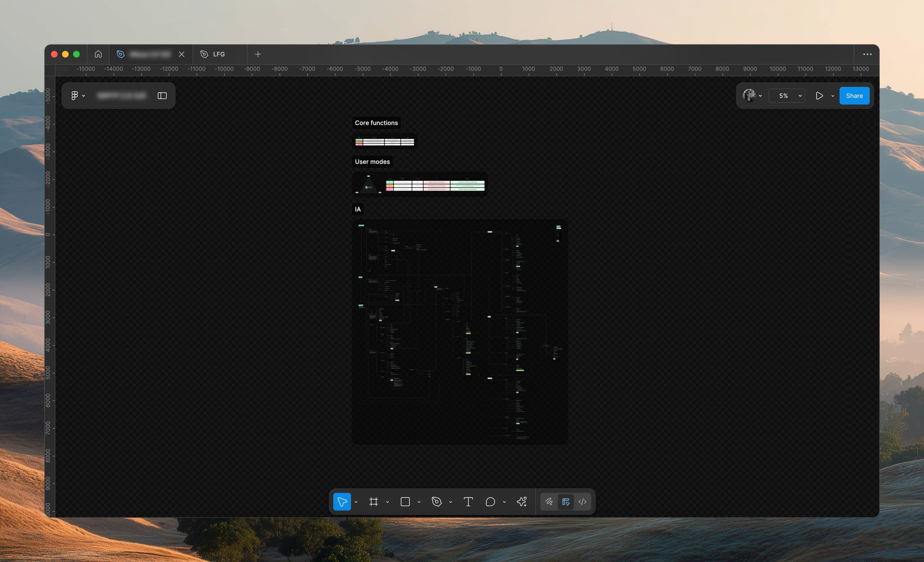Screen dimensions: 924x562
Task: Select the Rectangle shape tool
Action: (405, 502)
